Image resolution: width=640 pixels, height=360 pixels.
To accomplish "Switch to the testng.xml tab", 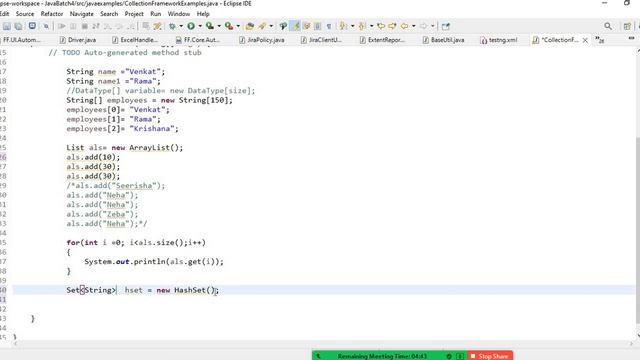I will click(x=499, y=40).
